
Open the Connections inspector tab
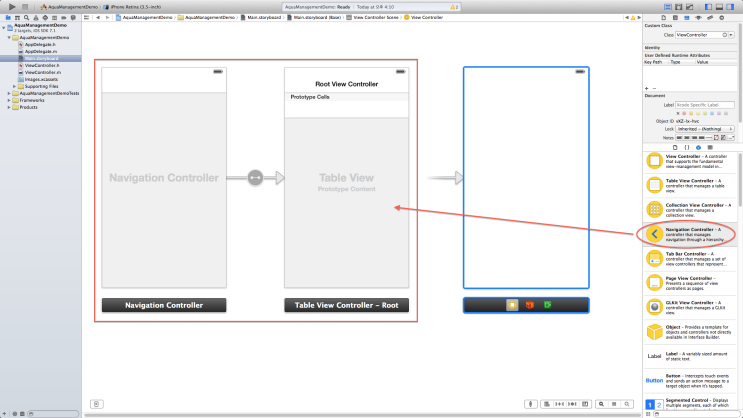coord(722,18)
